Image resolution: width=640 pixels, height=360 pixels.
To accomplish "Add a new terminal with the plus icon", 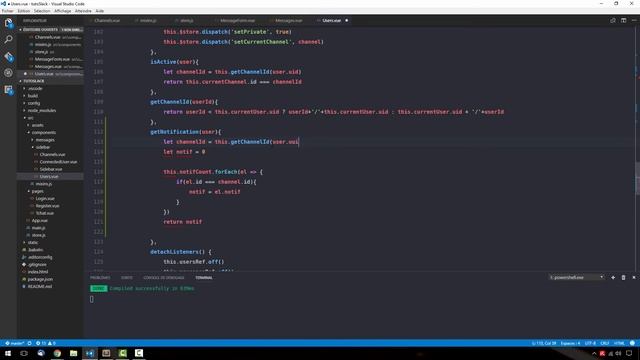I will [613, 278].
